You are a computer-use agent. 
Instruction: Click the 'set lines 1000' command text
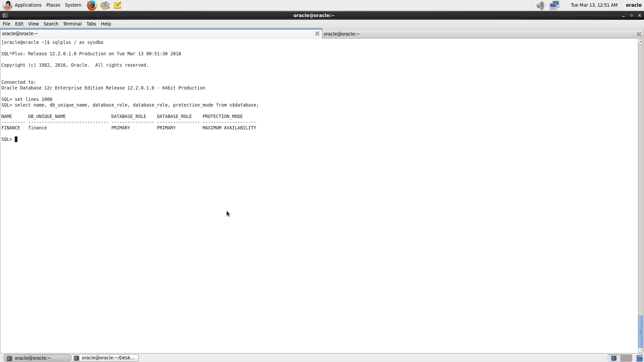pyautogui.click(x=34, y=99)
